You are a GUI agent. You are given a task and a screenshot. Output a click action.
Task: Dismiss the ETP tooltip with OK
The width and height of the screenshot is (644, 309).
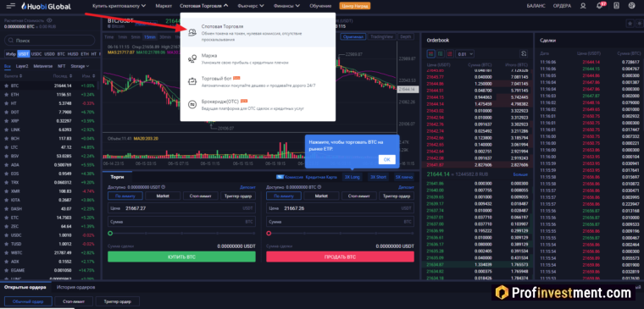387,159
